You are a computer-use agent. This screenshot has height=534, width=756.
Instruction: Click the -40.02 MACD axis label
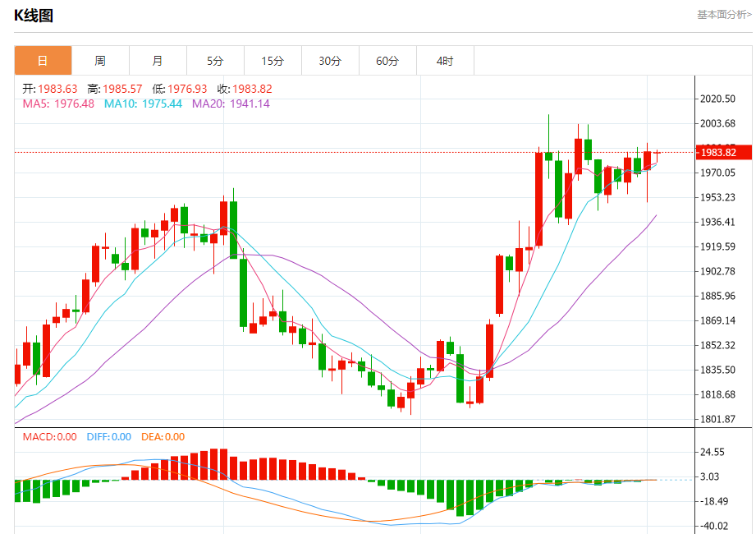coord(714,526)
